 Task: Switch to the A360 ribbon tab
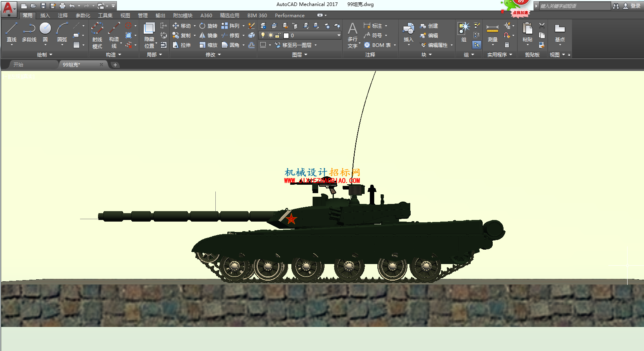[206, 15]
